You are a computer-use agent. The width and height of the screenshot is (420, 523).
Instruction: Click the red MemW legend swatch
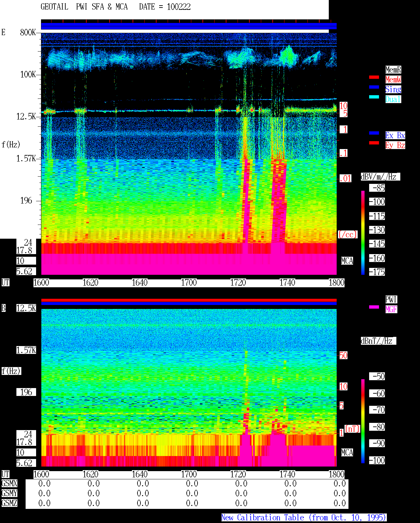[374, 77]
